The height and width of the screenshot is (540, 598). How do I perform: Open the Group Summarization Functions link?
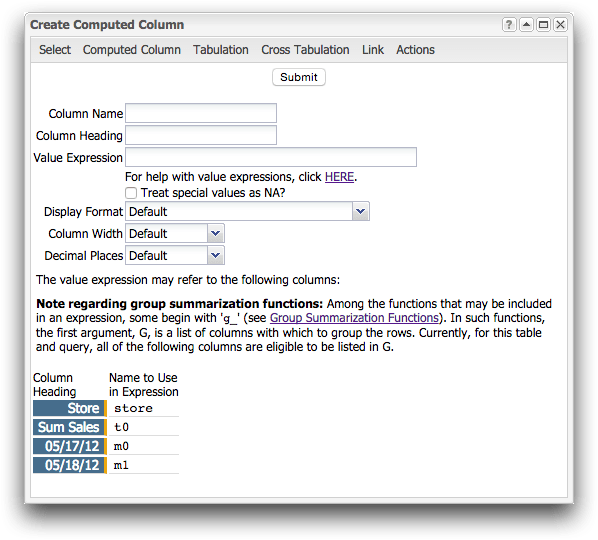354,318
